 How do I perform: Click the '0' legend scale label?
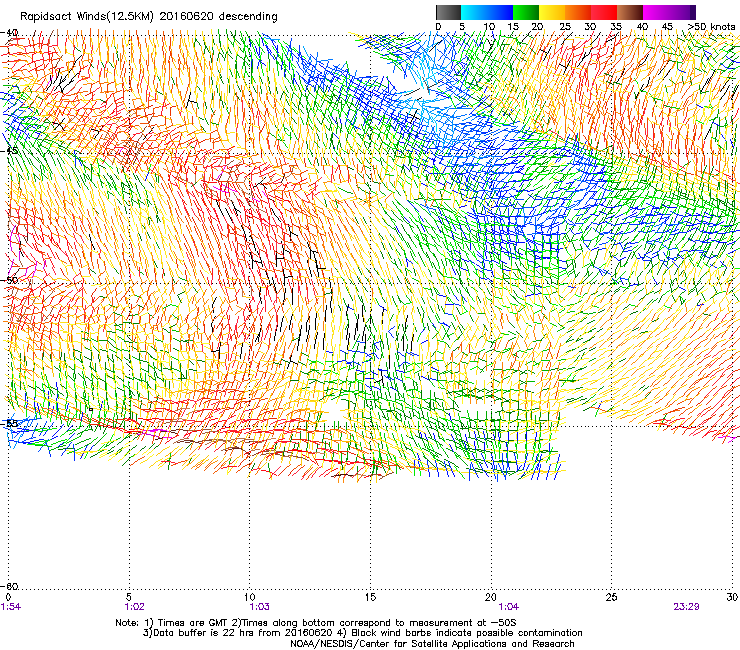point(438,27)
